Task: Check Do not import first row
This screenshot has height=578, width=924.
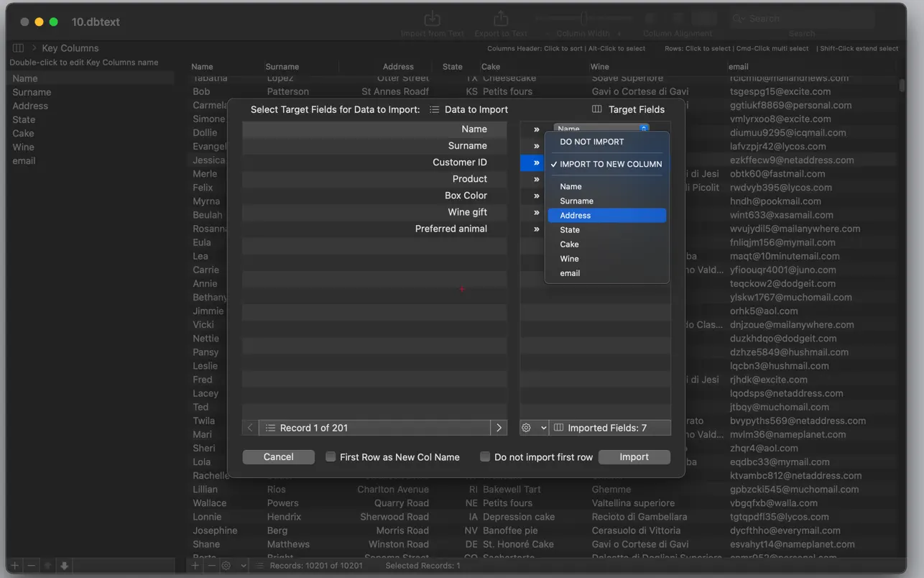Action: point(485,457)
